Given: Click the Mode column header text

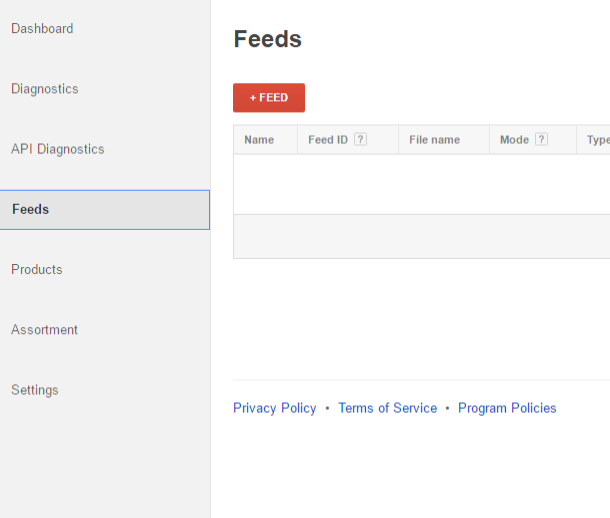Looking at the screenshot, I should click(x=514, y=140).
